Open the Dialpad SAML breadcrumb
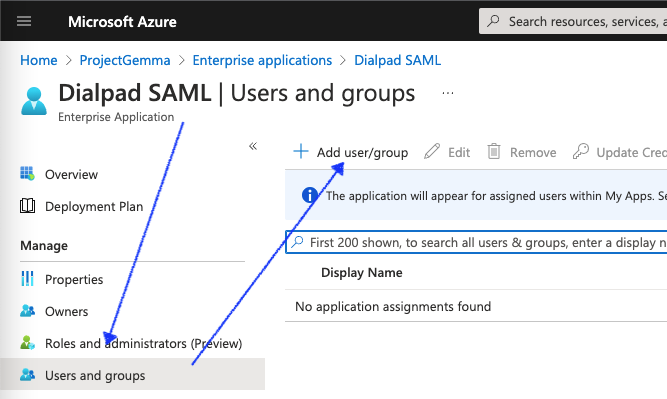Screen dimensions: 667x399 coord(397,60)
